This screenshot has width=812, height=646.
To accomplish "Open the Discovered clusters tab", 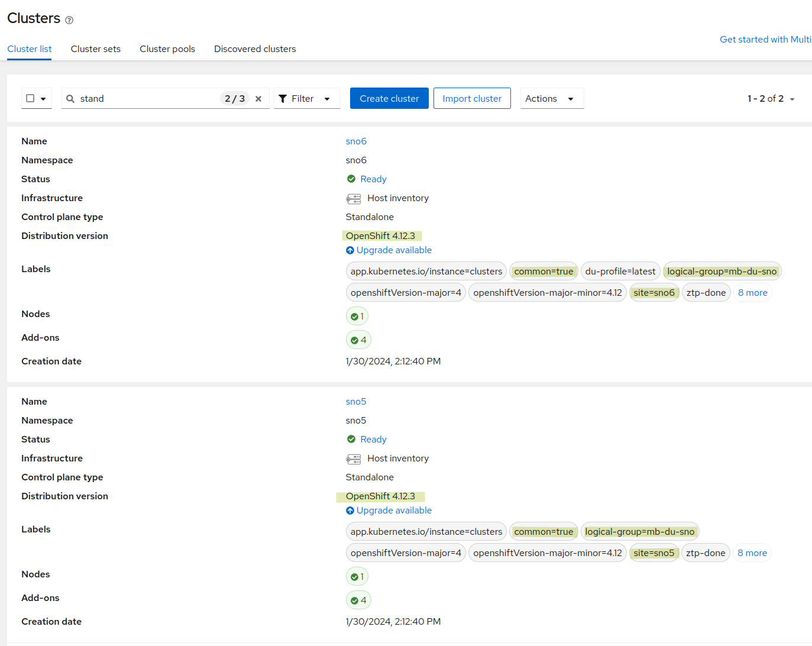I will coord(255,49).
